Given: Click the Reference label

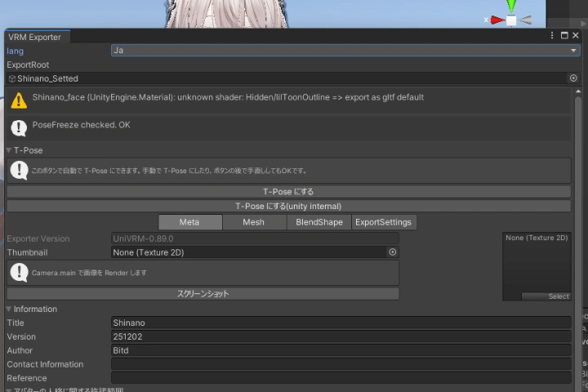Looking at the screenshot, I should 27,378.
